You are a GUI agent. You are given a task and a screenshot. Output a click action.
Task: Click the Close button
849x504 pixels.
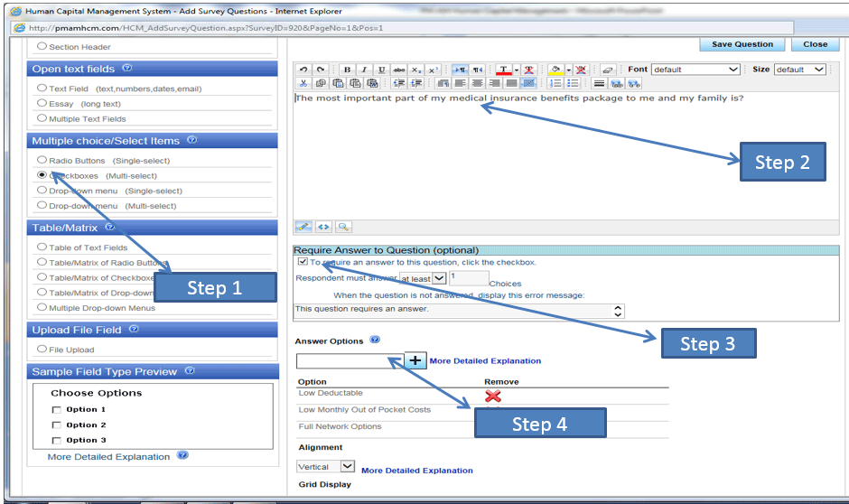click(x=815, y=44)
